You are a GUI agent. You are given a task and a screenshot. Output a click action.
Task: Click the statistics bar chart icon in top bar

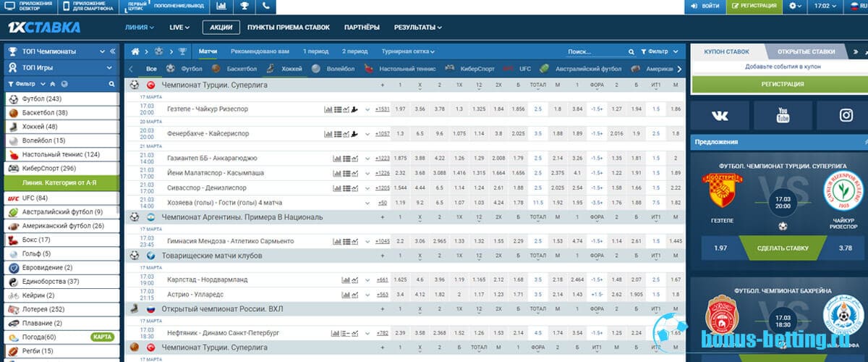pyautogui.click(x=221, y=6)
